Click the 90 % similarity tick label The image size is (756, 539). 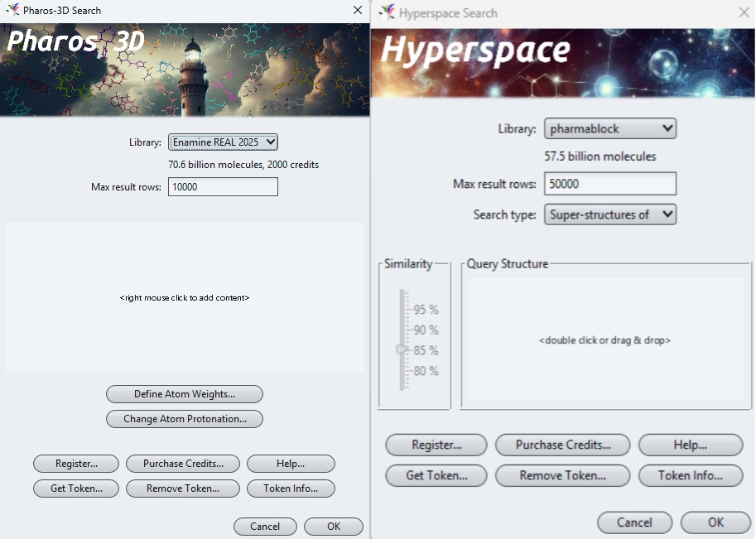point(426,330)
